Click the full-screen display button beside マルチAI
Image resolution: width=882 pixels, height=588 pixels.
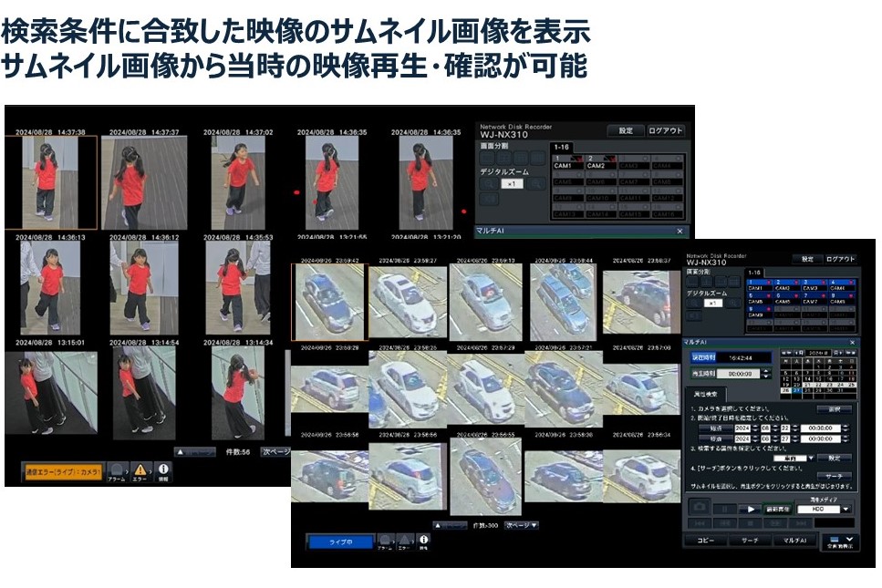pos(840,542)
